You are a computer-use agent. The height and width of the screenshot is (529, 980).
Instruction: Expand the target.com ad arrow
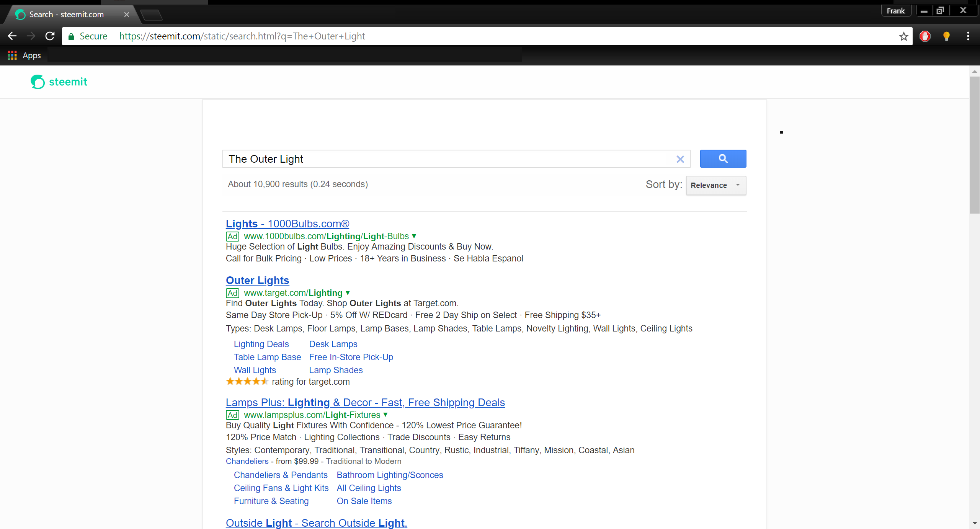click(348, 293)
